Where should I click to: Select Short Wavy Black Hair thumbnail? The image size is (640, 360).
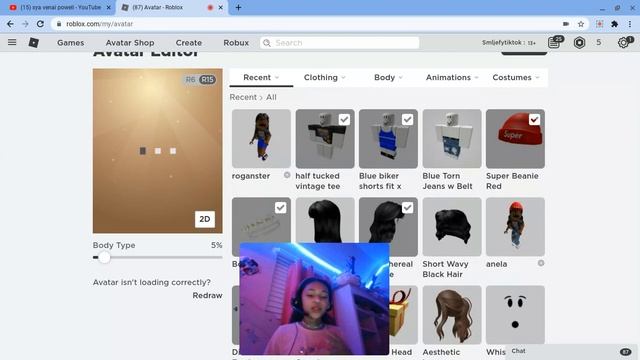point(452,227)
